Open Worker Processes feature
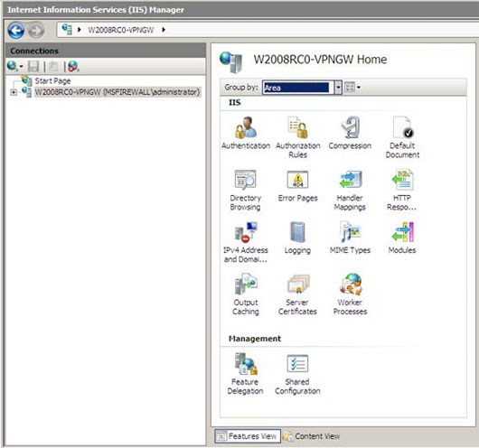Viewport: 479px width, 448px height. [x=350, y=294]
